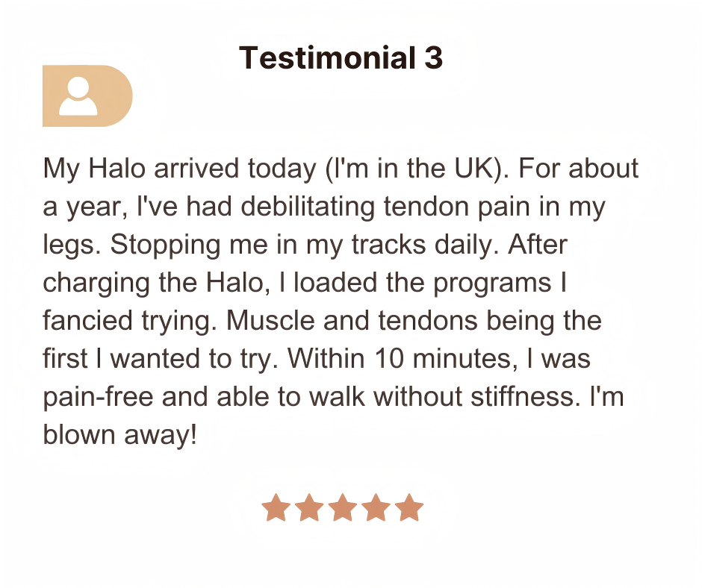
Task: Click the middle (third) rating star
Action: (343, 507)
